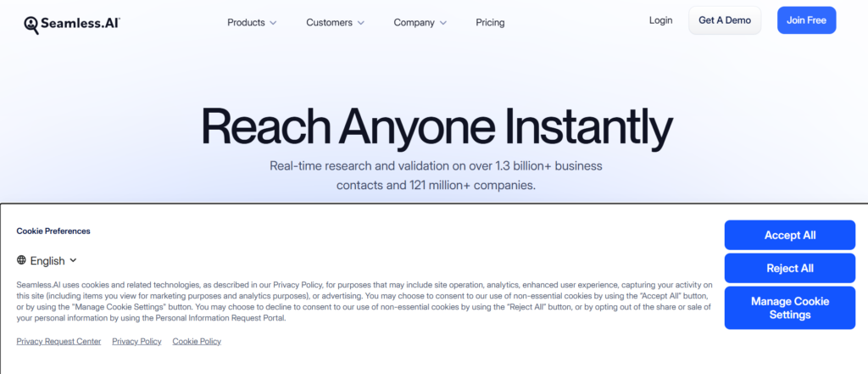This screenshot has height=374, width=868.
Task: Click the Login link
Action: pyautogui.click(x=660, y=20)
